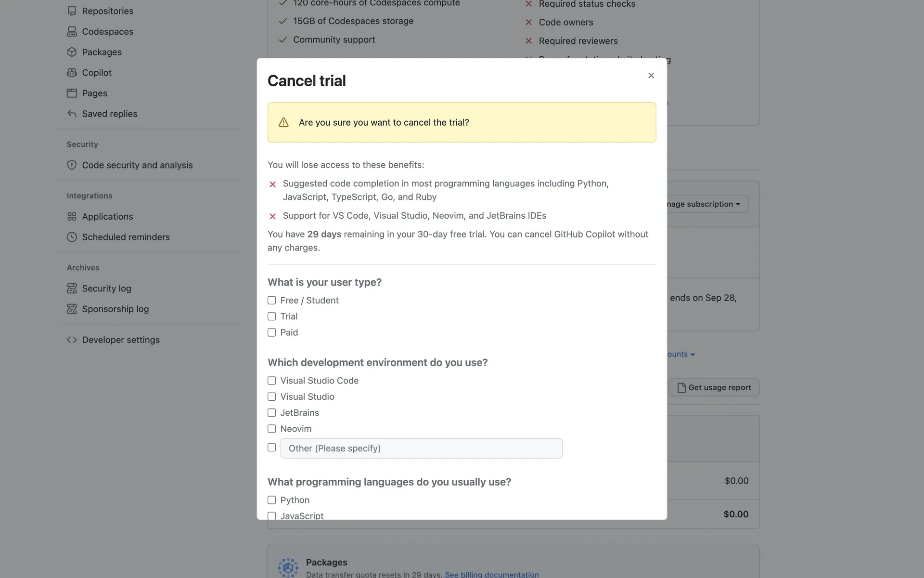Open See billing documentation link
The height and width of the screenshot is (578, 924).
(492, 574)
